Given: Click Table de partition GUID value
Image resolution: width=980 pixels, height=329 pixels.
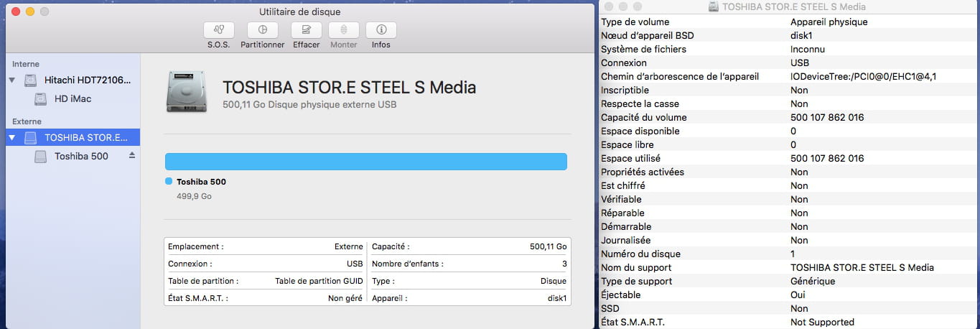Looking at the screenshot, I should point(319,281).
